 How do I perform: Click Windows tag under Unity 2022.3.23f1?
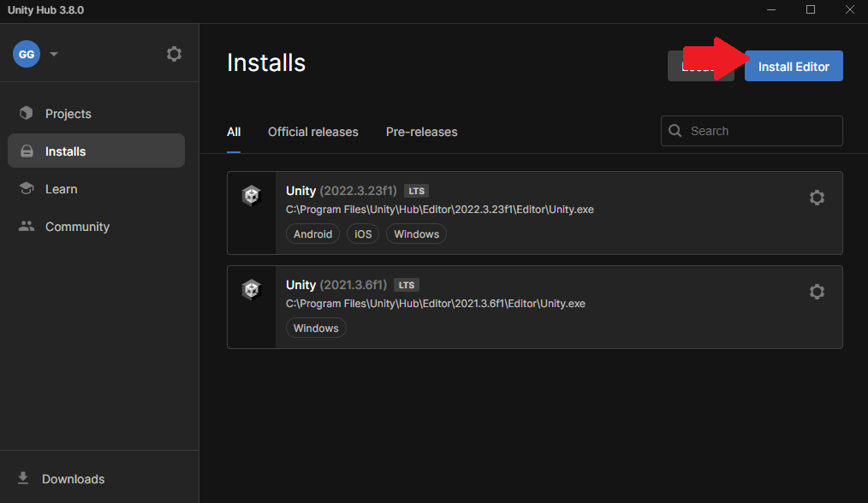coord(416,234)
